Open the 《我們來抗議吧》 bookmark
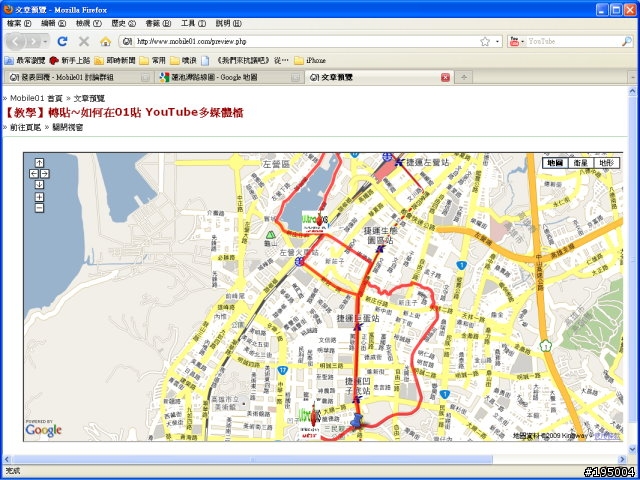This screenshot has width=640, height=480. (245, 60)
